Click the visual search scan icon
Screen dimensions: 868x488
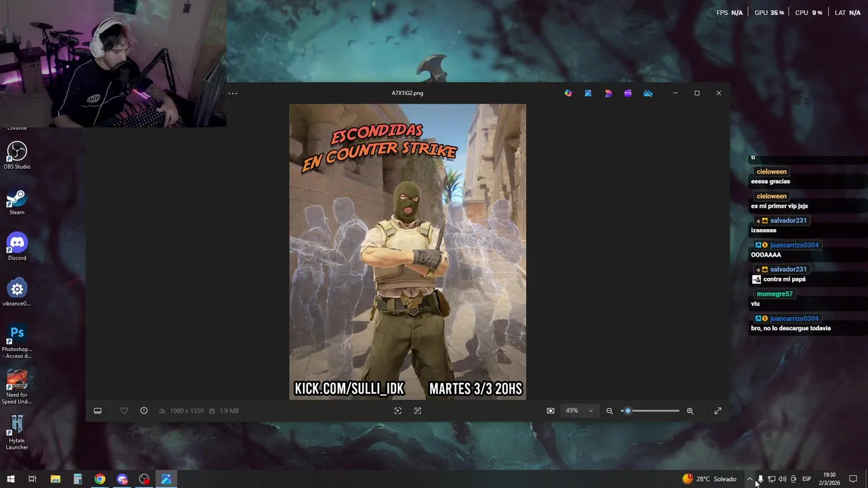coord(398,411)
